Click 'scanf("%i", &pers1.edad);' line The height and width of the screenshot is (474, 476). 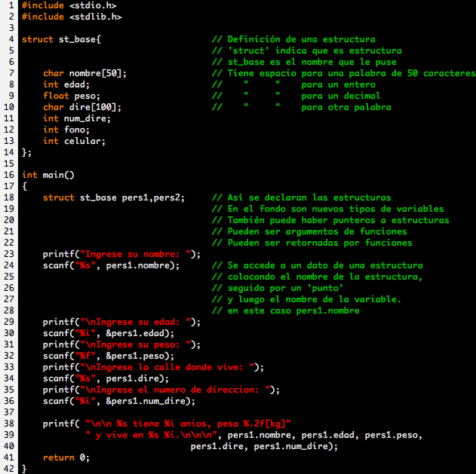coord(109,333)
